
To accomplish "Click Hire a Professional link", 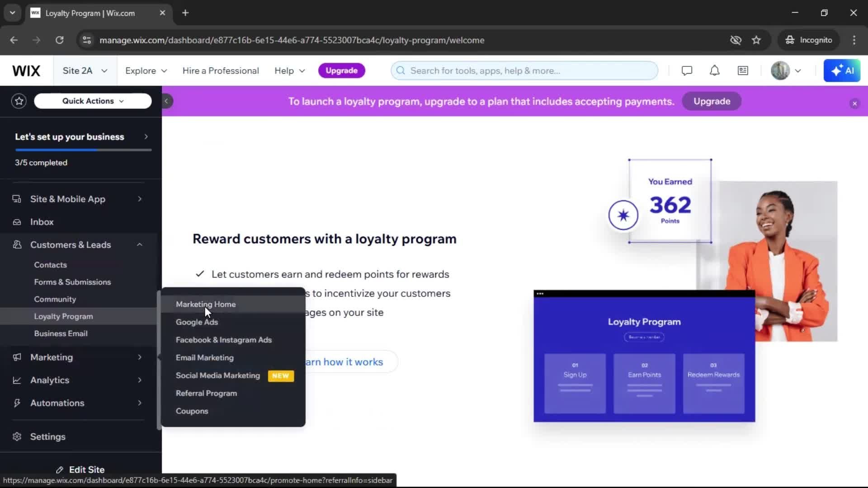I will click(x=221, y=71).
